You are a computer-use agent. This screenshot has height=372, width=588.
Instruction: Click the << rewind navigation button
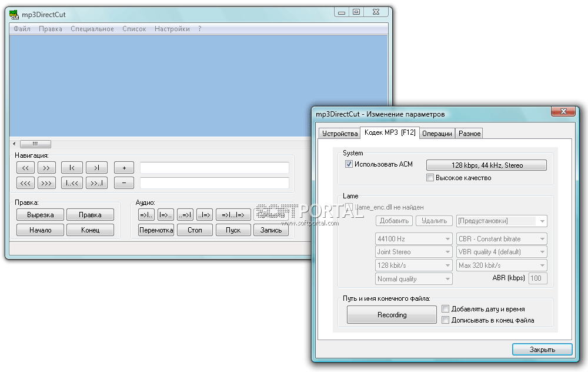pos(25,167)
